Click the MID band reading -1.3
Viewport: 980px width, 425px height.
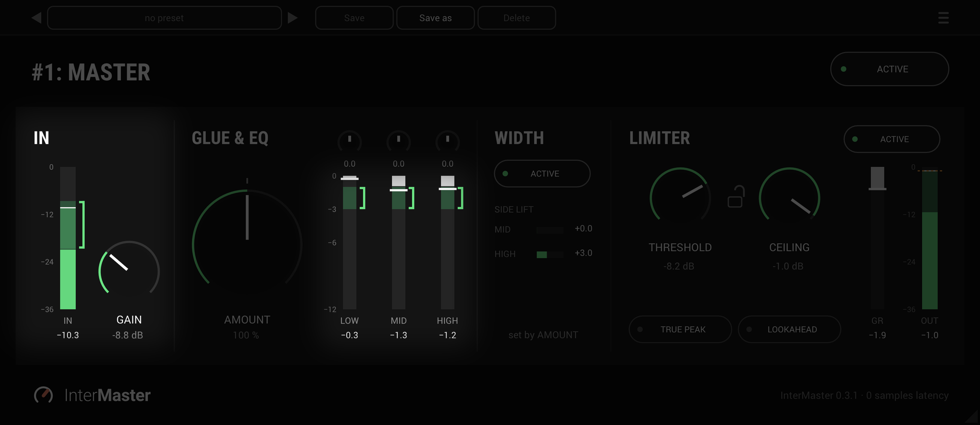[398, 336]
